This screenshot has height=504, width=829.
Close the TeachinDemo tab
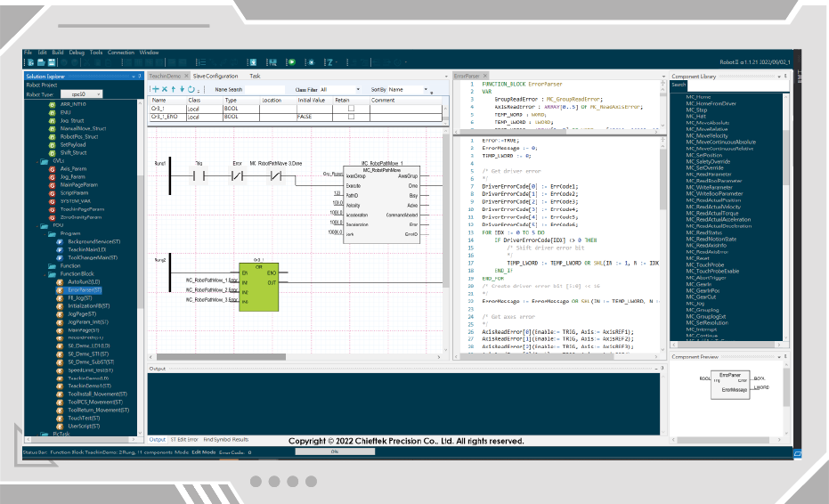pos(185,77)
